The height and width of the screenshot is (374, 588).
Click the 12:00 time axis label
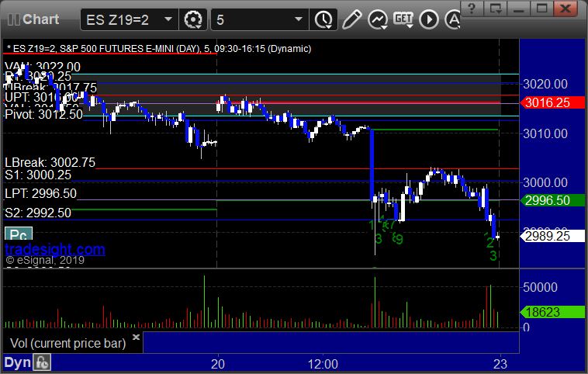pos(323,364)
